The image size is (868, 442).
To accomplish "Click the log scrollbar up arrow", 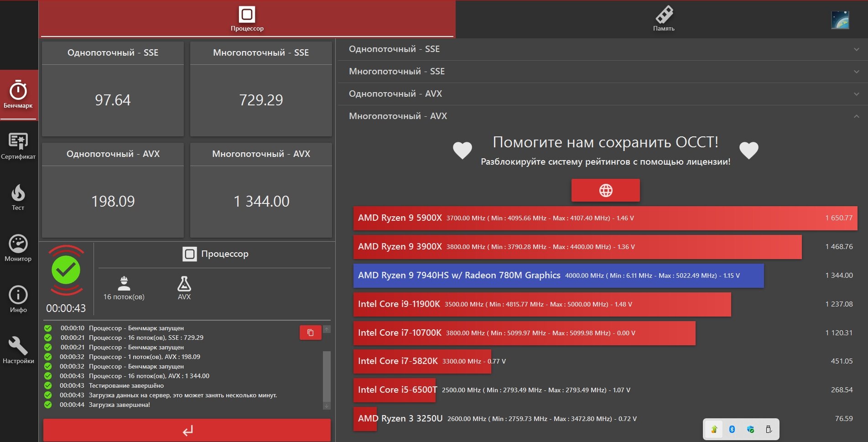I will 327,329.
